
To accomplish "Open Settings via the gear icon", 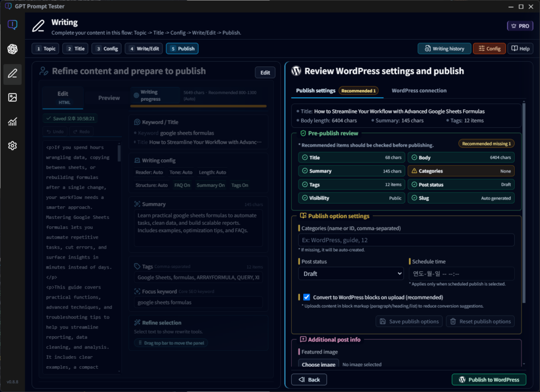I will click(12, 146).
